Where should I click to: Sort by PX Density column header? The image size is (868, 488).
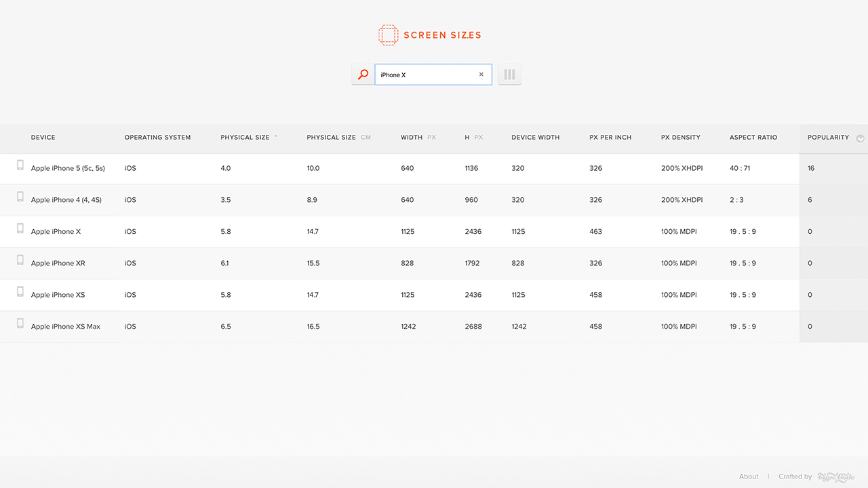(x=681, y=138)
